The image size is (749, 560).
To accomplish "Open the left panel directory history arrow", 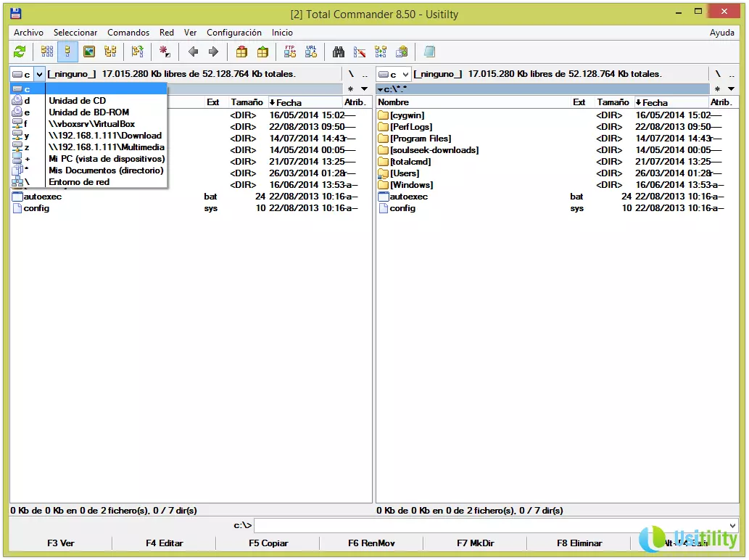I will click(364, 88).
